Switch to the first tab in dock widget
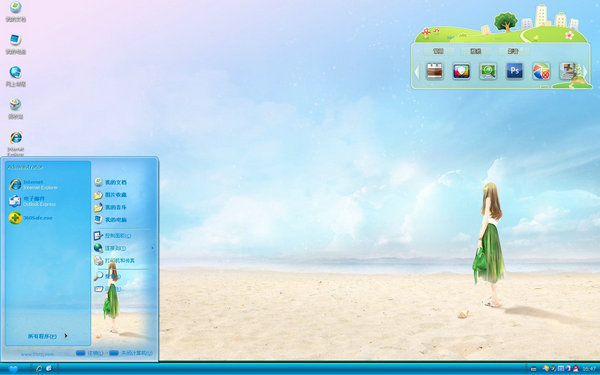The width and height of the screenshot is (600, 375). pyautogui.click(x=438, y=51)
